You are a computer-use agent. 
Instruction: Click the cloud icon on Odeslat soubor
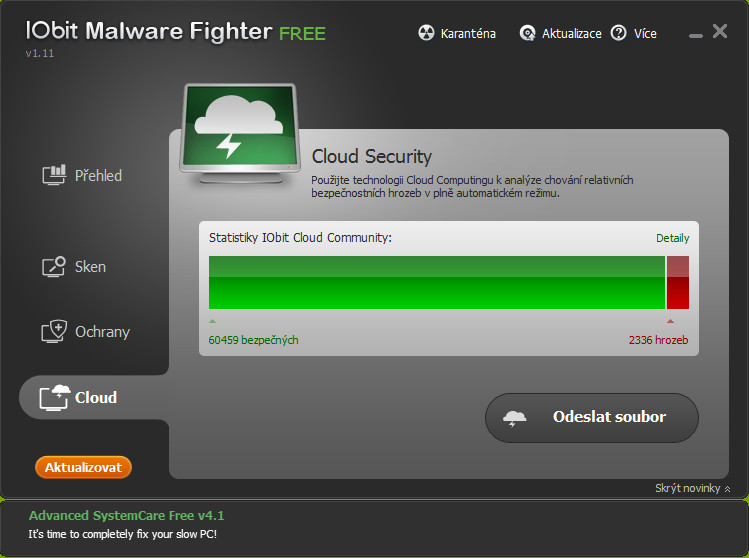515,418
